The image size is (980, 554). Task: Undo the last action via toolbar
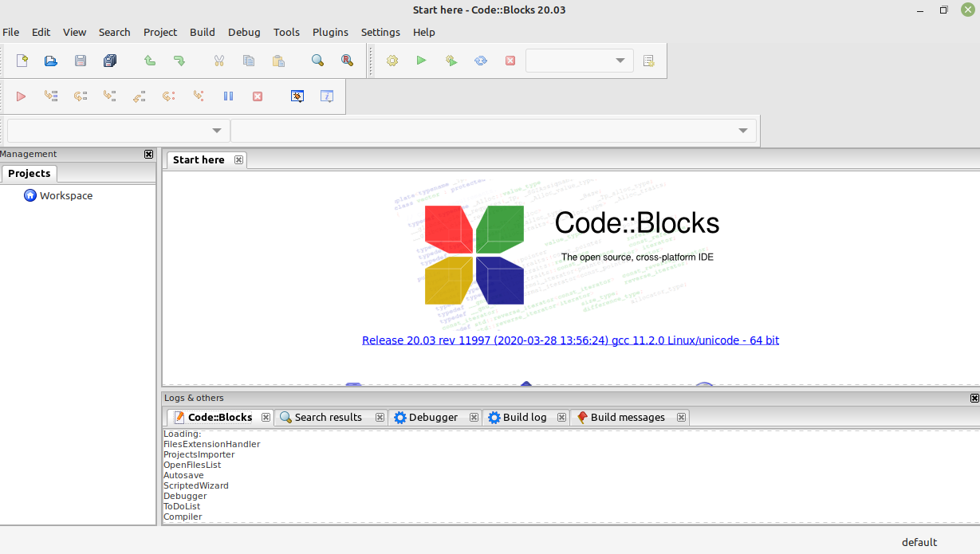tap(149, 61)
